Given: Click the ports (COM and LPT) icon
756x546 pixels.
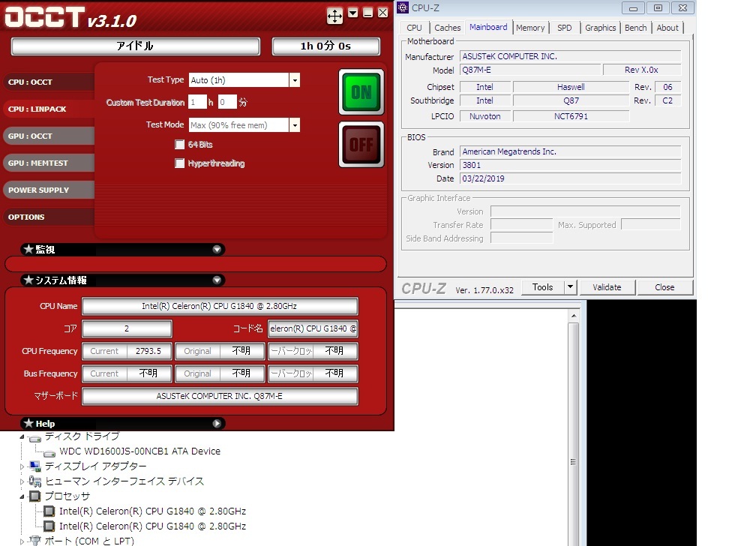Looking at the screenshot, I should [34, 541].
